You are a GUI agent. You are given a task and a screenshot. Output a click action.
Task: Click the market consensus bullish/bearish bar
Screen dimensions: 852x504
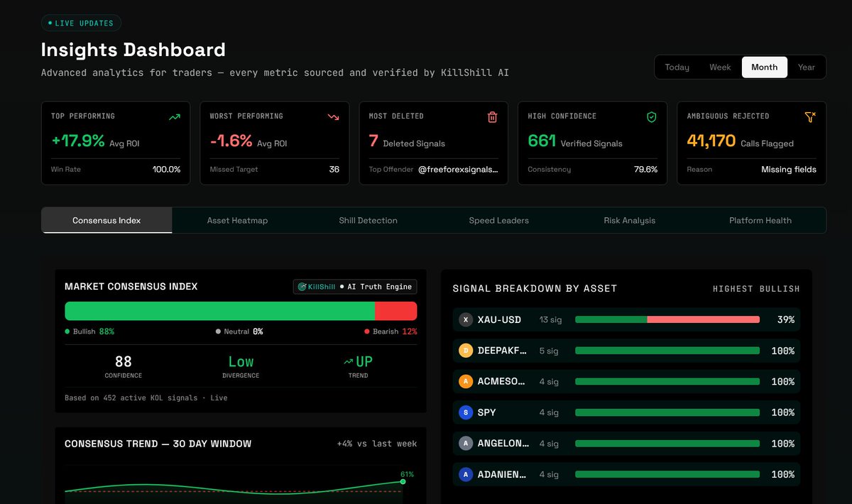coord(241,311)
